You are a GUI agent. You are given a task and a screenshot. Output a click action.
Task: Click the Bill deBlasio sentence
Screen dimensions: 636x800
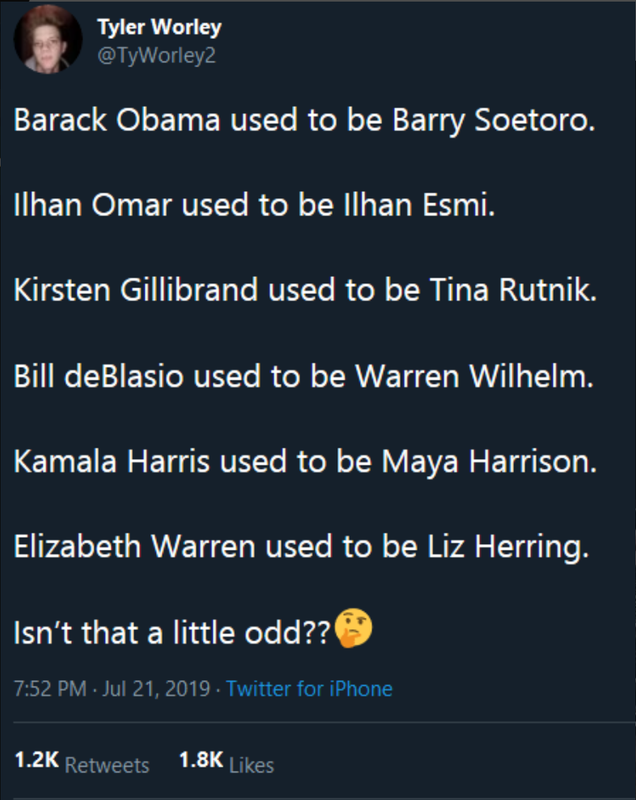click(304, 376)
